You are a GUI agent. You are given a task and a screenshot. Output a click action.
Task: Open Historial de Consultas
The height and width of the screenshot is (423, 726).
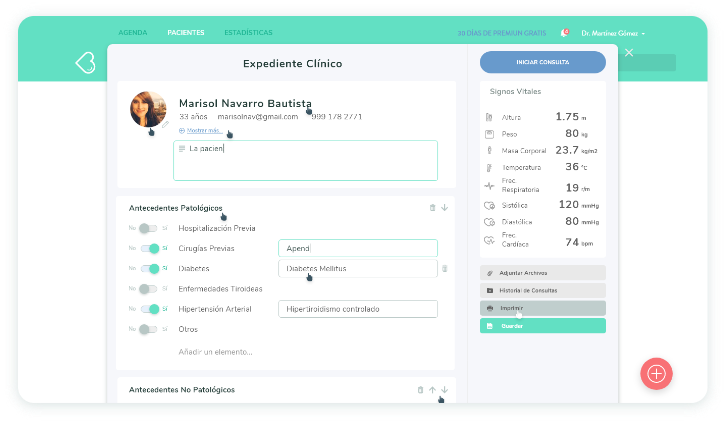pos(542,290)
